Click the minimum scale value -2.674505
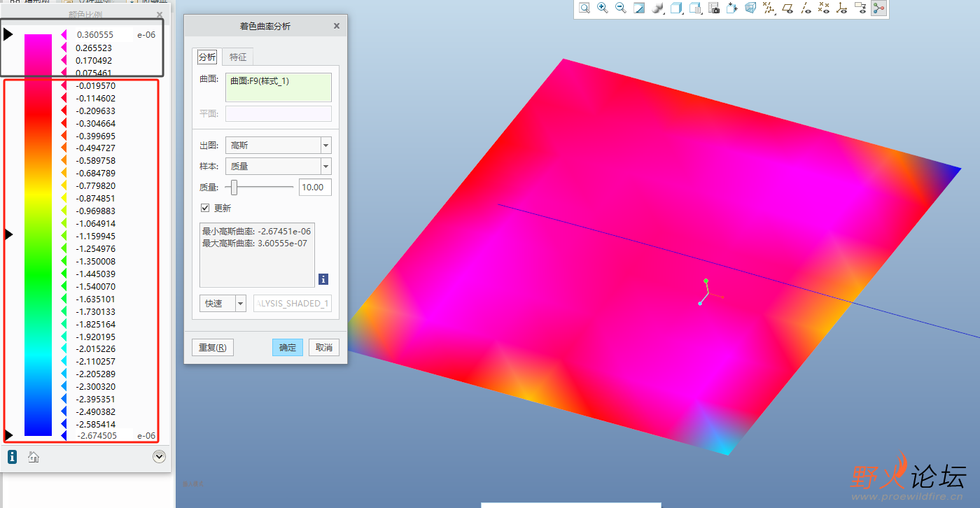Screen dimensions: 980x508 (x=96, y=436)
